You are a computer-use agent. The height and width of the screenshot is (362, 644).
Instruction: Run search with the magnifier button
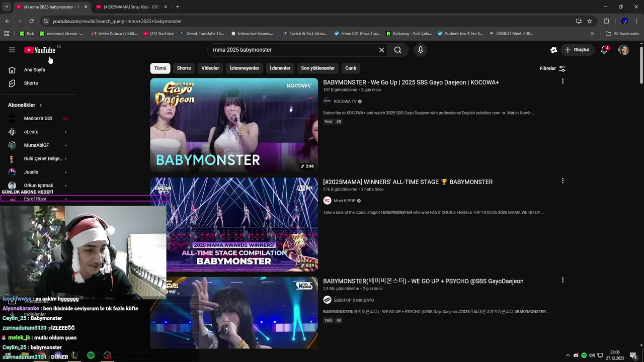[398, 50]
